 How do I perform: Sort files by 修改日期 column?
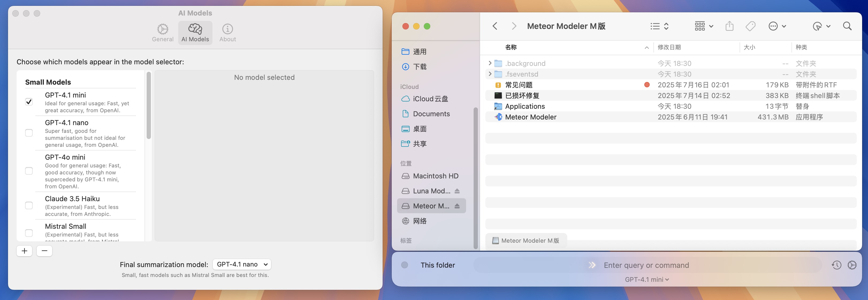tap(669, 47)
